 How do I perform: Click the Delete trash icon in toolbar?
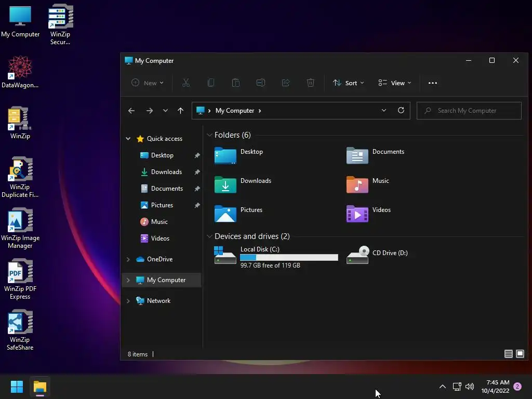[x=311, y=83]
